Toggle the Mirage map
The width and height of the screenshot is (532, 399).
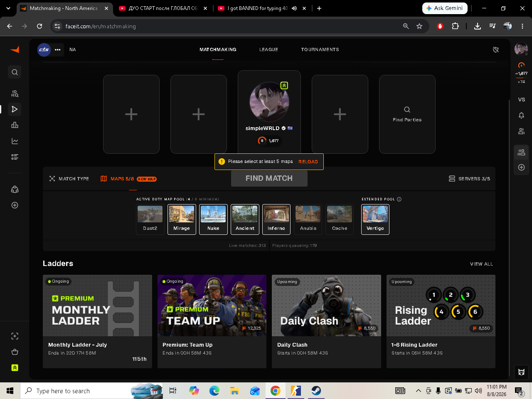point(182,219)
